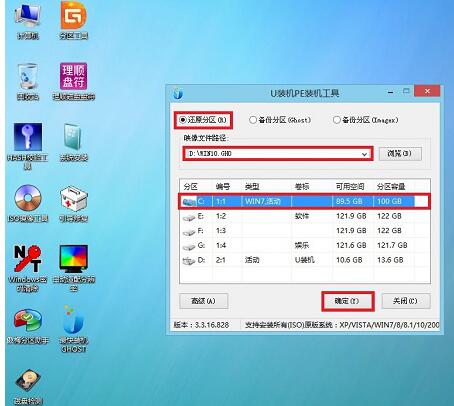The width and height of the screenshot is (454, 406).
Task: Click the supported systems status bar text
Action: pos(342,325)
